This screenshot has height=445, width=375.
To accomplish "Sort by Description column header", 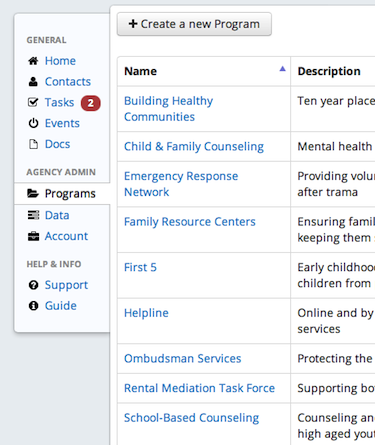I will pos(329,71).
